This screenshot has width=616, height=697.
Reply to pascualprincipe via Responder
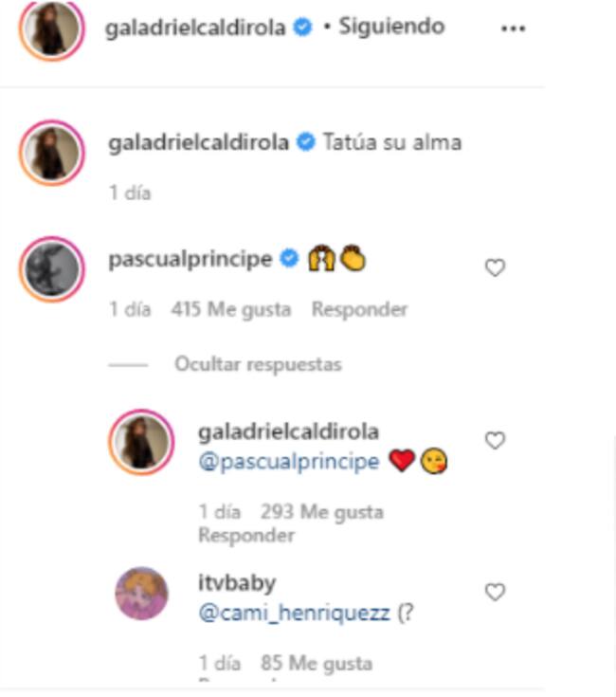click(359, 309)
